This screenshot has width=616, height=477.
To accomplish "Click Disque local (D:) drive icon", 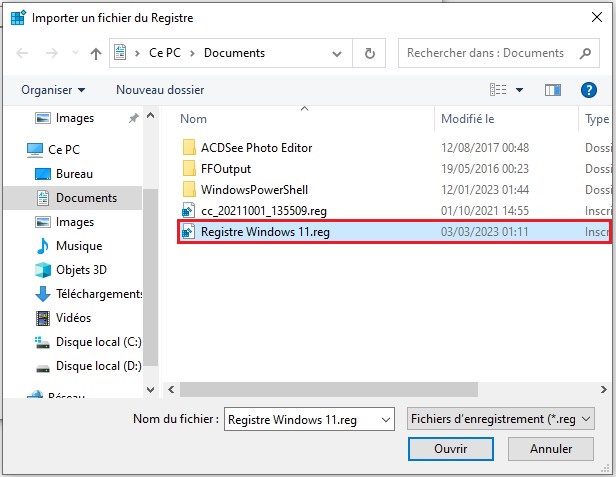I will (42, 369).
